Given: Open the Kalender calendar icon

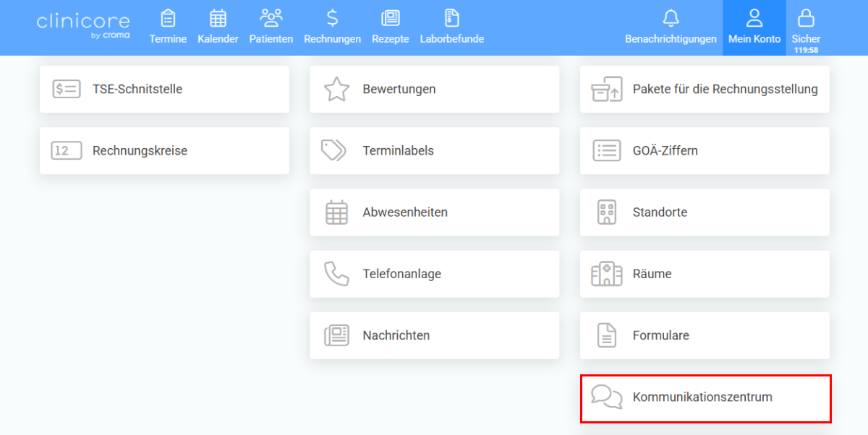Looking at the screenshot, I should coord(218,18).
